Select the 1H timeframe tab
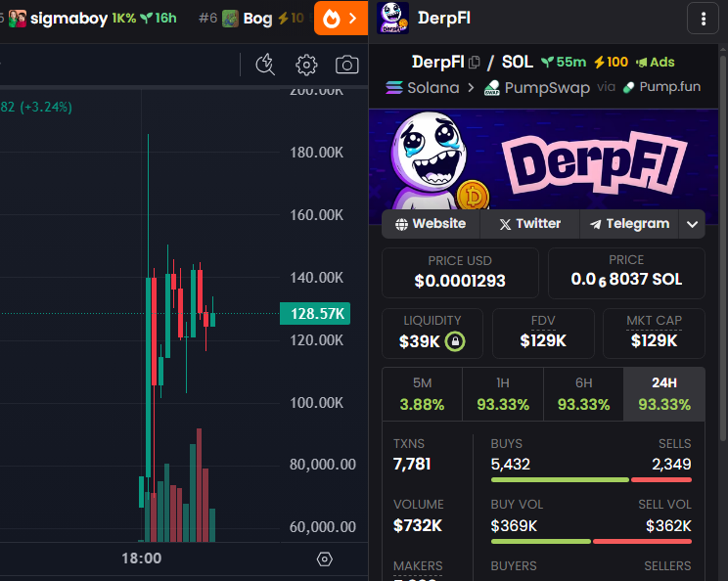The width and height of the screenshot is (728, 581). point(503,394)
